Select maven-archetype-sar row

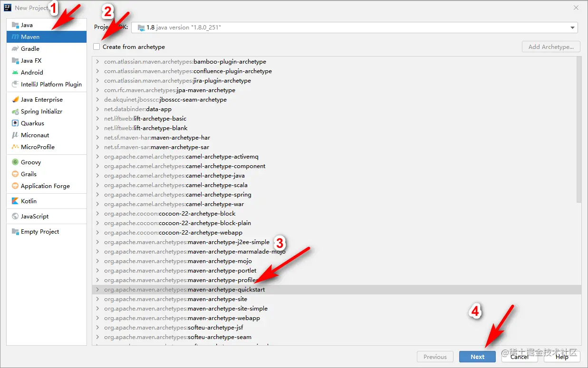click(334, 147)
